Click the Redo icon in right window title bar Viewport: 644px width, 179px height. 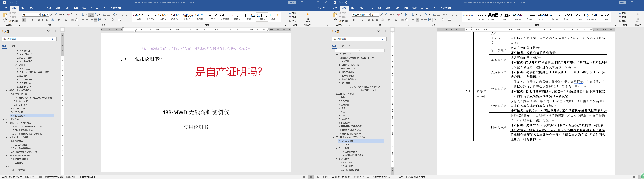tap(346, 3)
